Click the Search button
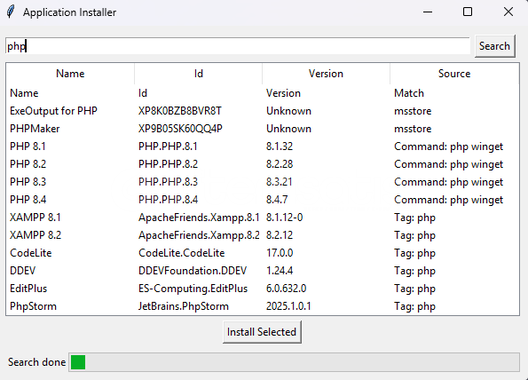The height and width of the screenshot is (380, 528). click(495, 46)
